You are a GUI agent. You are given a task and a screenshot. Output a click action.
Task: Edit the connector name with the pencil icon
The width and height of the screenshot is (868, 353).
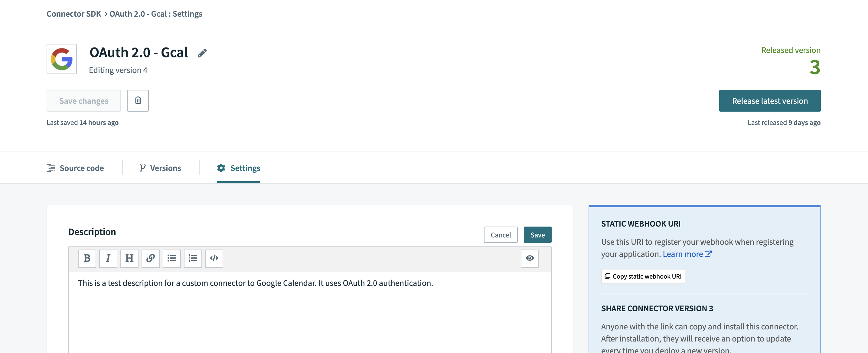pyautogui.click(x=202, y=53)
